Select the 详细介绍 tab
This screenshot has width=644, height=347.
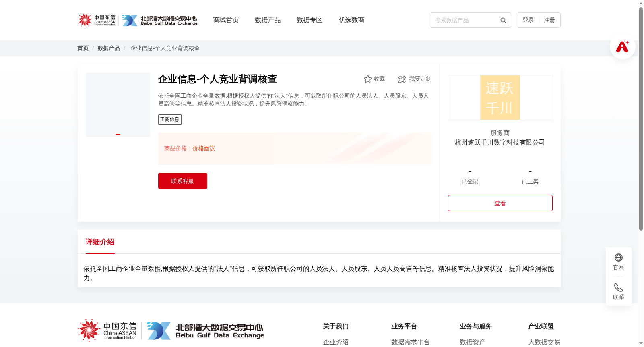100,242
